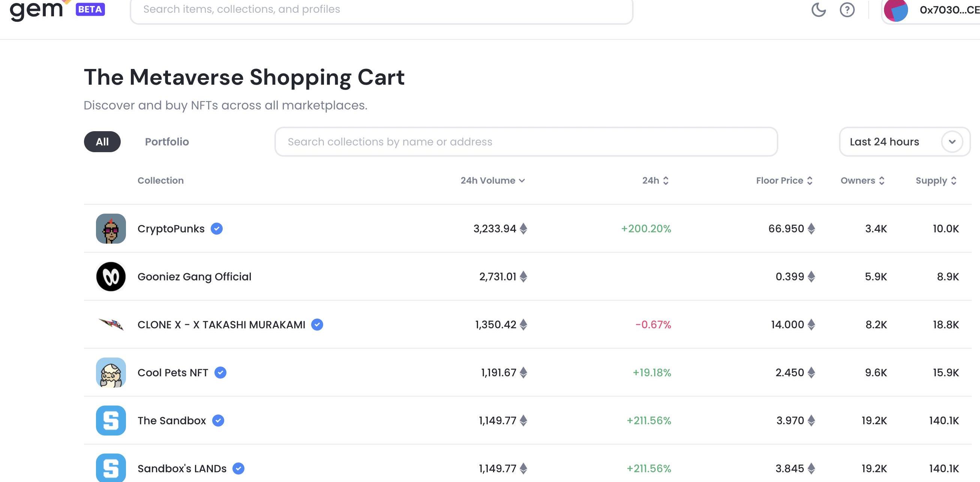Screen dimensions: 980x482
Task: Click the wallet profile avatar
Action: coord(896,10)
